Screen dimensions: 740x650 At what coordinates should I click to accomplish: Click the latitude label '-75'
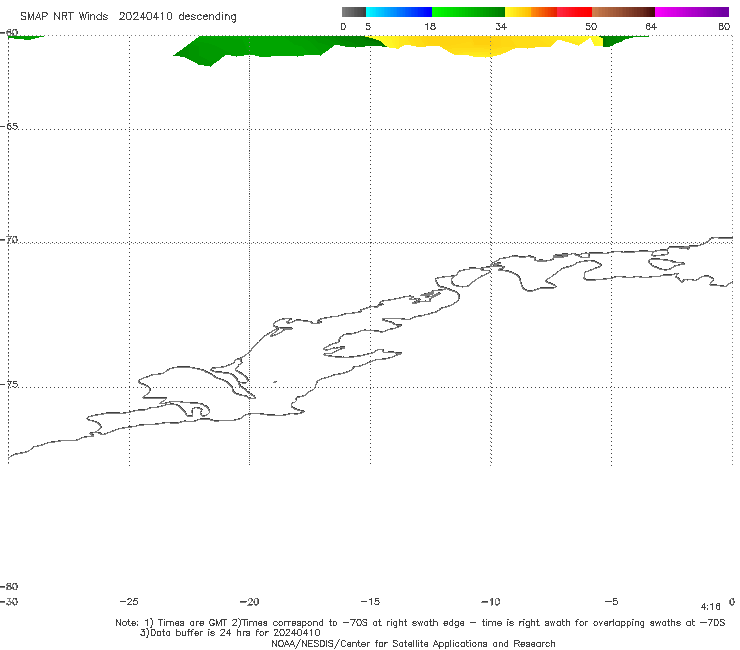(9, 384)
